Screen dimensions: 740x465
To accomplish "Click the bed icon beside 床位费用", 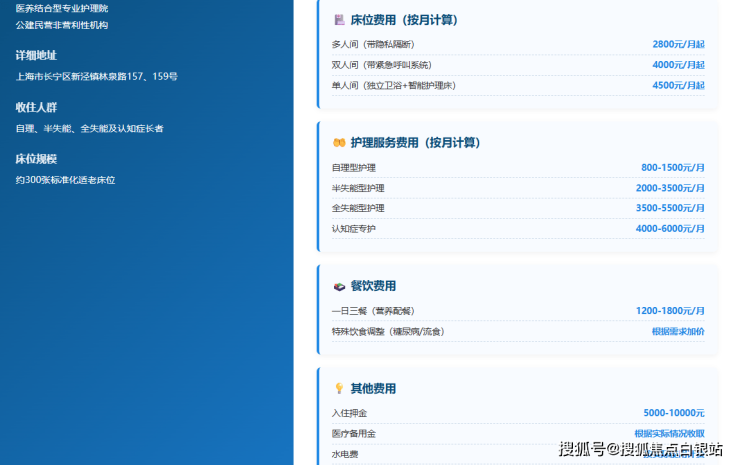I will (339, 20).
